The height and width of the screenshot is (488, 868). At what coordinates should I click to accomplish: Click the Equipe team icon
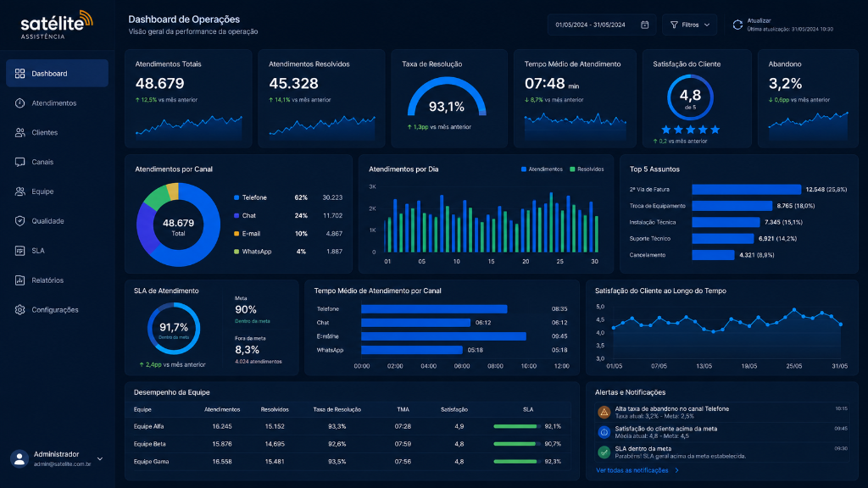coord(20,191)
